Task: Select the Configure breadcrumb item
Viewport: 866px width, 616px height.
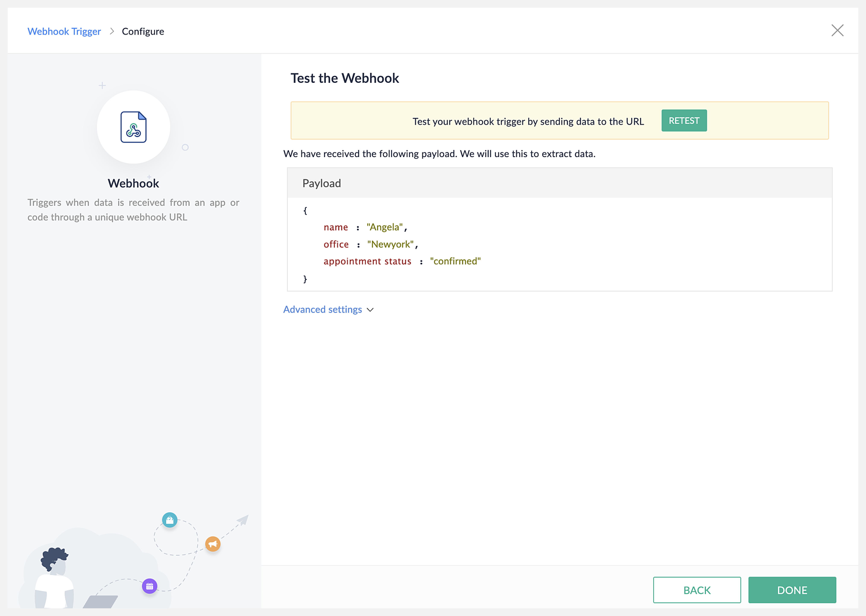Action: coord(143,31)
